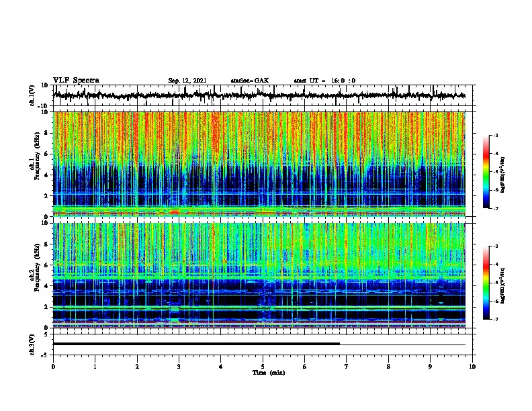Select the 'Sep. 12, 2021' date text

[x=187, y=81]
